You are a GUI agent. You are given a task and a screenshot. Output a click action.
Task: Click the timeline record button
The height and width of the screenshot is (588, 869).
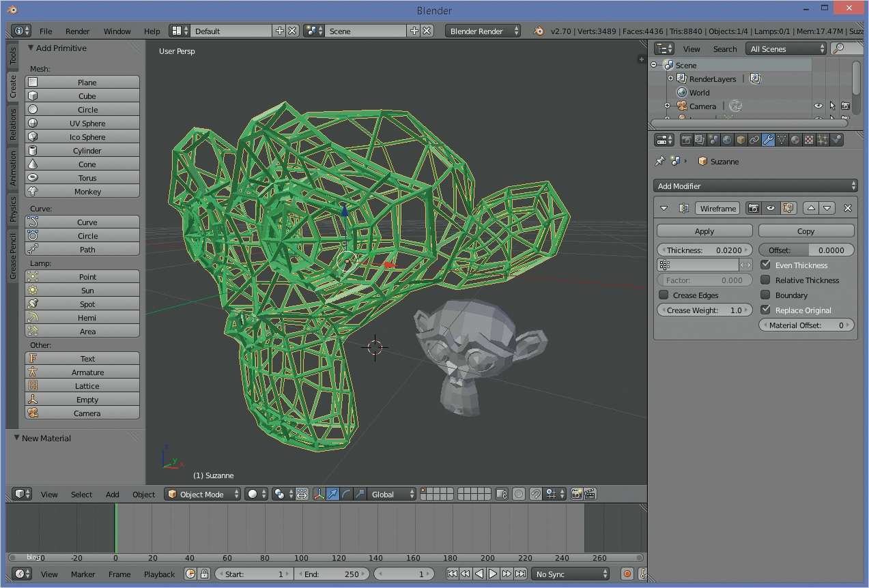(627, 574)
